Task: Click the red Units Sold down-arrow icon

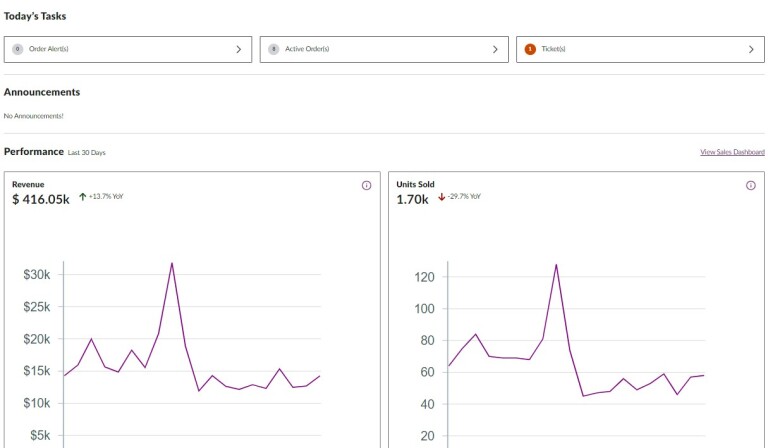Action: (441, 197)
